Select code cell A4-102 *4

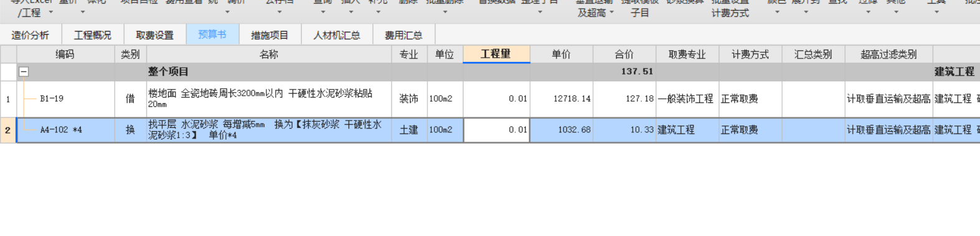pyautogui.click(x=65, y=130)
